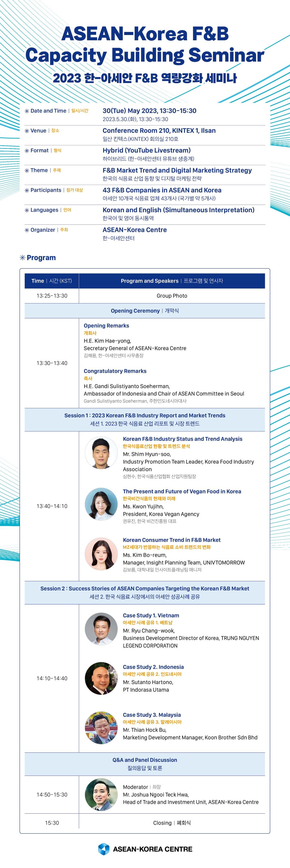Viewport: 290px width, 868px height.
Task: Select Mr. Sutanto Hartono's photo
Action: coord(101,678)
